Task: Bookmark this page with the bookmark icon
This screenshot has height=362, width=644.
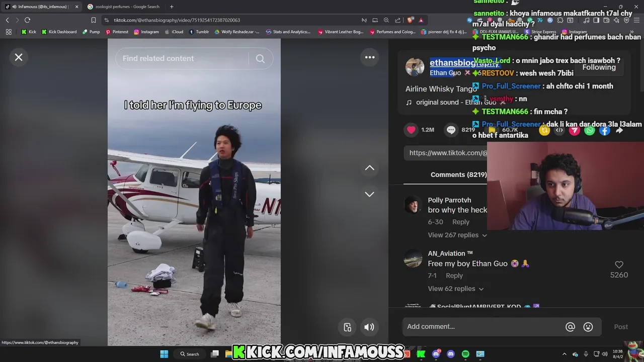Action: [93, 20]
